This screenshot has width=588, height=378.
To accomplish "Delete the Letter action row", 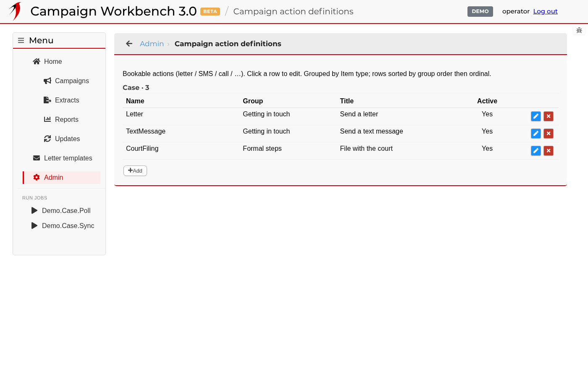I will [x=549, y=116].
